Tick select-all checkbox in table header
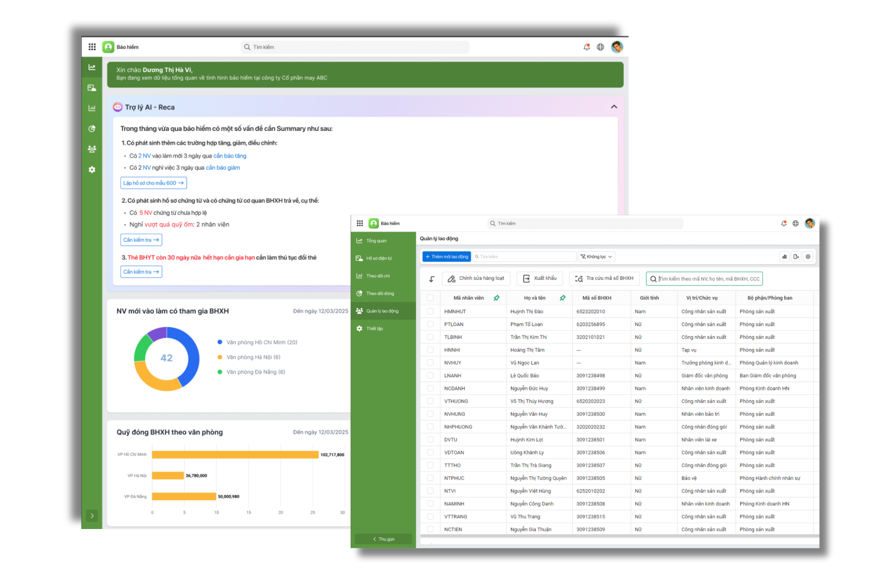Screen dimensions: 882x588 (430, 298)
